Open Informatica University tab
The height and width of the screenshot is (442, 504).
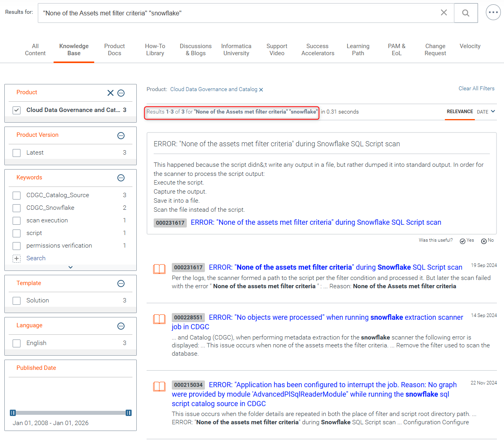(236, 50)
